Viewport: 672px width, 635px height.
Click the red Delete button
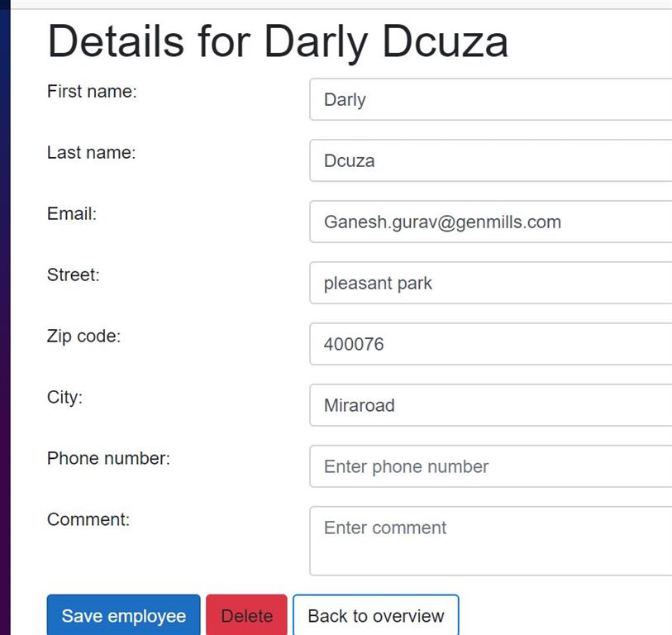point(247,615)
